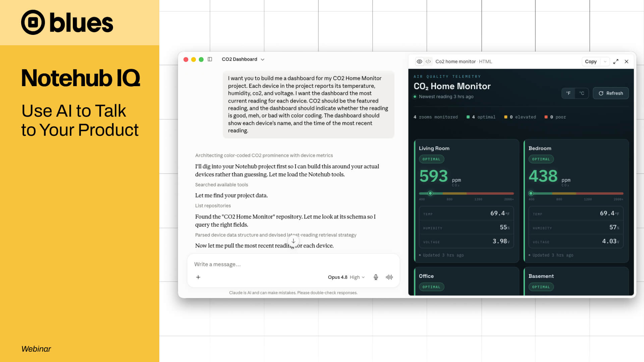Focus the Write a message field

click(x=293, y=264)
